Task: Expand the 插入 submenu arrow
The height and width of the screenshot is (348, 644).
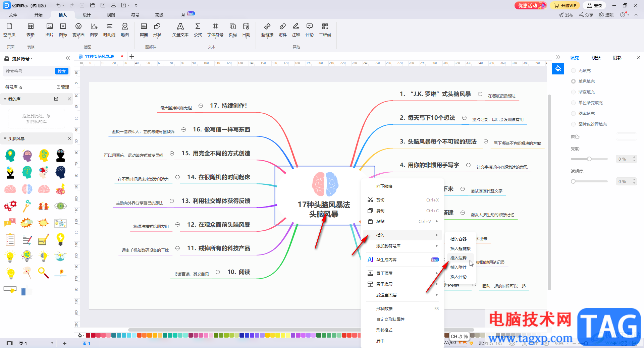Action: coord(437,235)
